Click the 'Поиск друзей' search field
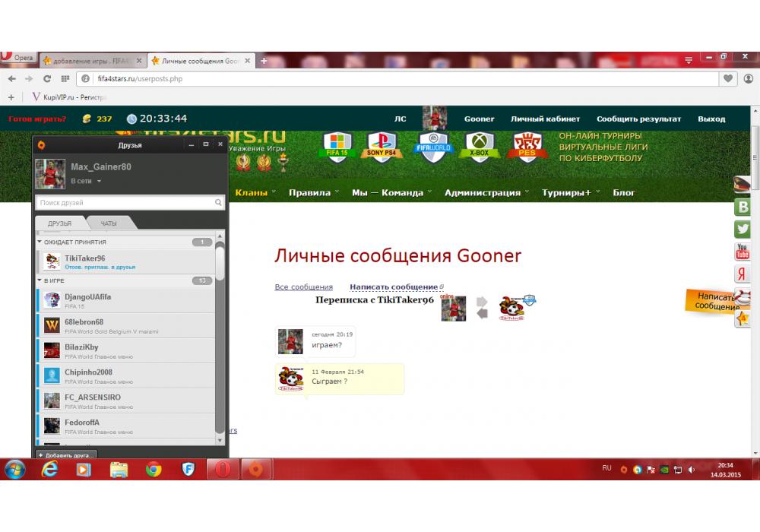Image resolution: width=760 pixels, height=532 pixels. click(x=125, y=203)
